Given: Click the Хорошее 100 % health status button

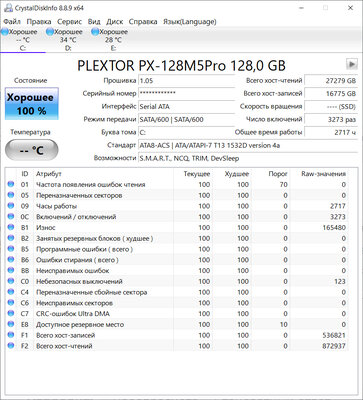Looking at the screenshot, I should point(32,104).
